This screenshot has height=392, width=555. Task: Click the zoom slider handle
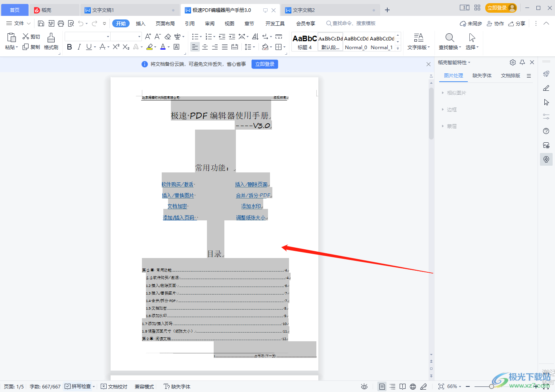point(492,386)
